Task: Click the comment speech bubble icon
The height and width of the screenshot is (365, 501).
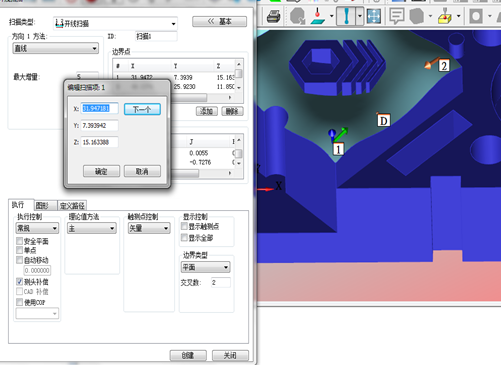Action: point(397,16)
